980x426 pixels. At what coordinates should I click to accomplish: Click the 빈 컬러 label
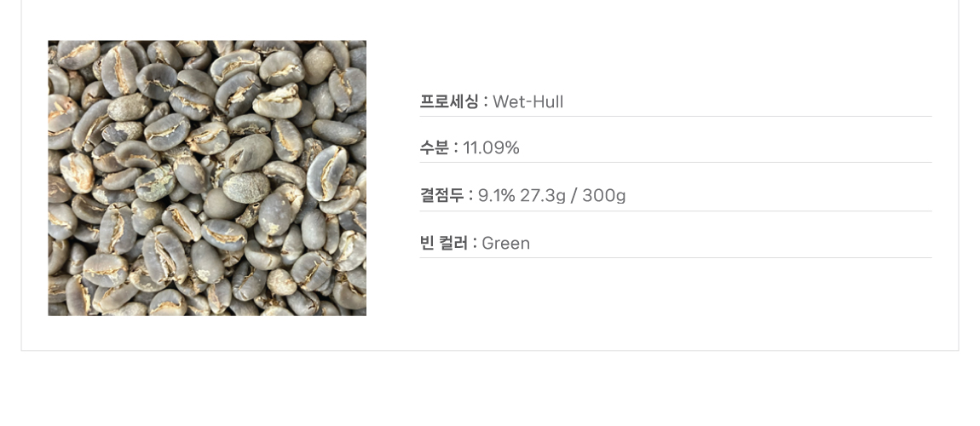pos(444,244)
